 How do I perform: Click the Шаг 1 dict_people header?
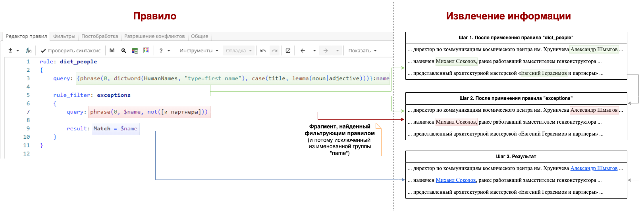tap(516, 38)
